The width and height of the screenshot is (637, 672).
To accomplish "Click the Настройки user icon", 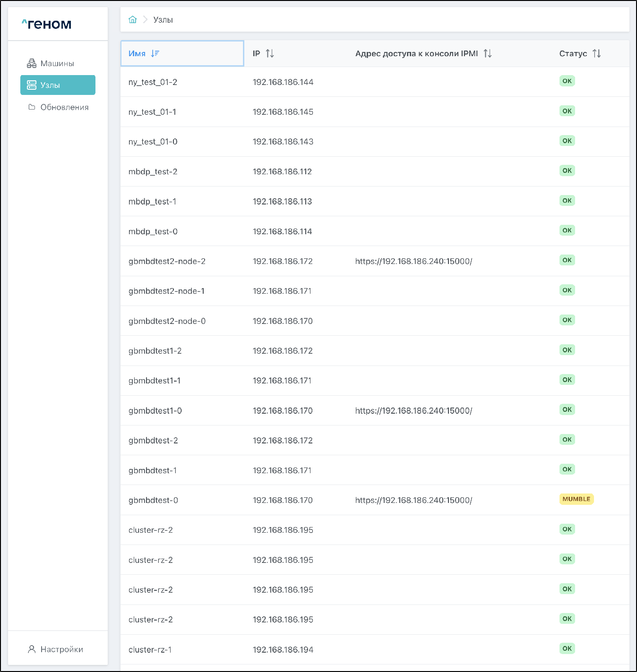I will tap(32, 649).
